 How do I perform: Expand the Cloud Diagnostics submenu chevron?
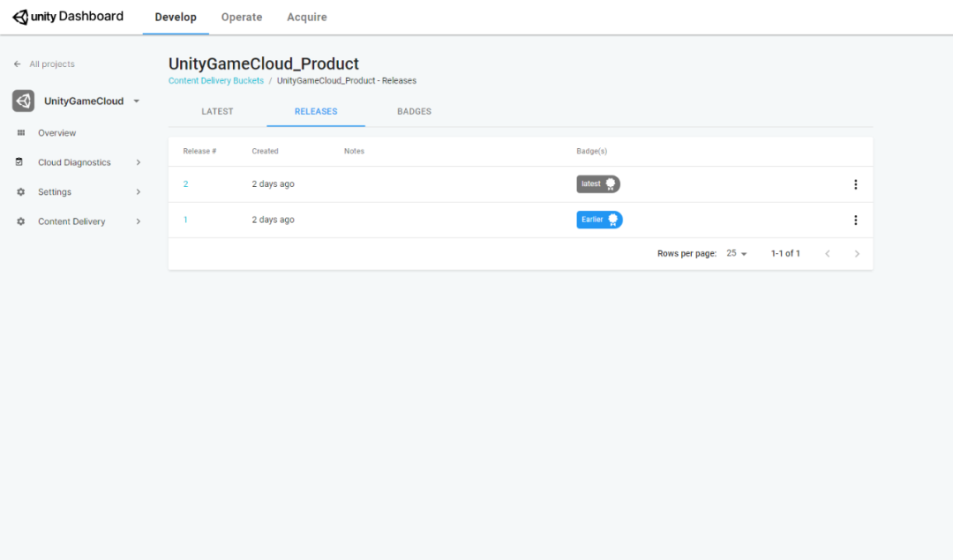pos(138,162)
